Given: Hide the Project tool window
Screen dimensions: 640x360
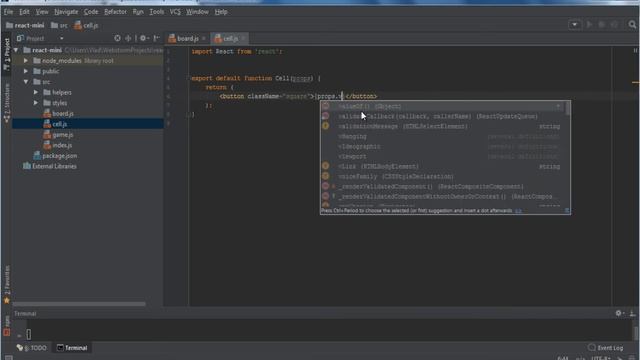Looking at the screenshot, I should click(157, 38).
